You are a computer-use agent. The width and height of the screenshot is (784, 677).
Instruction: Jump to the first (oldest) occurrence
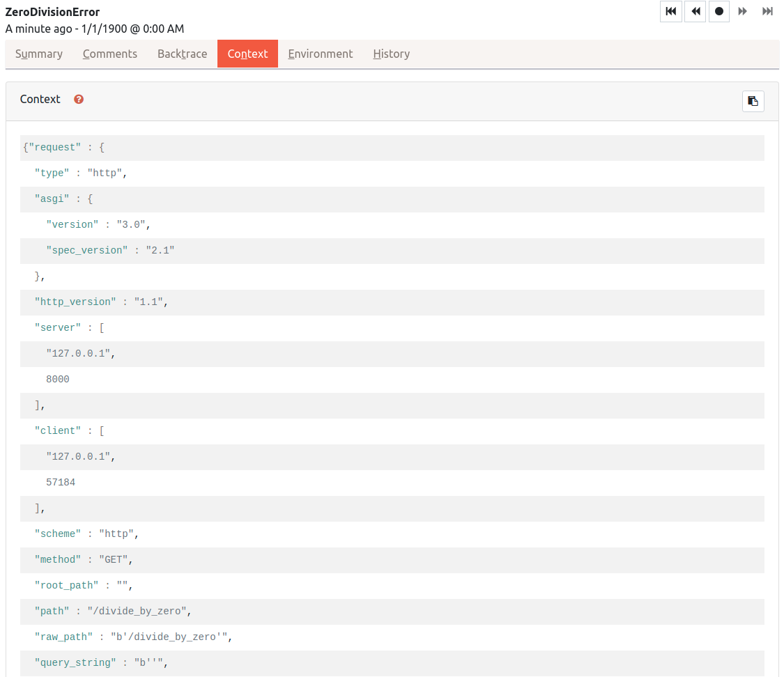click(x=671, y=12)
